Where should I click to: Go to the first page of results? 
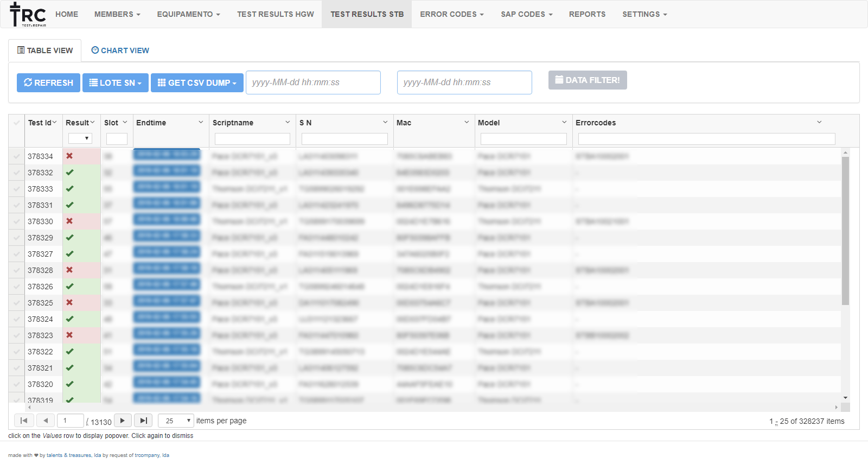(24, 421)
